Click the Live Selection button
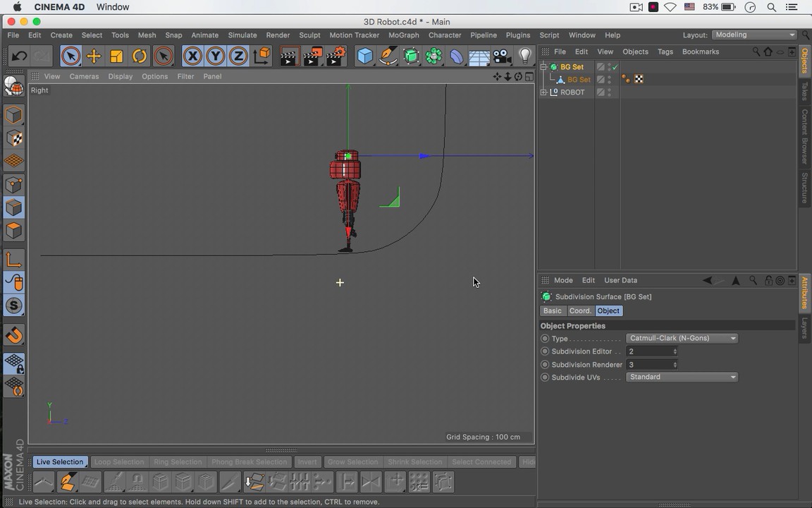This screenshot has width=812, height=508. pyautogui.click(x=60, y=462)
